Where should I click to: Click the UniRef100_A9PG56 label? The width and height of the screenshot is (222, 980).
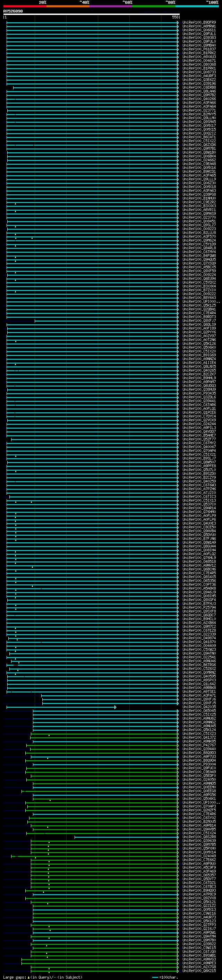[x=199, y=795]
